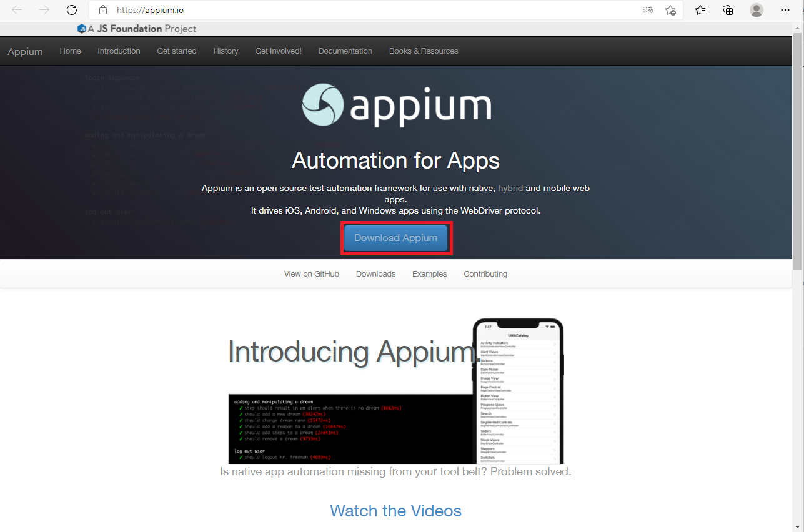Add page to favorites with star-plus icon
The image size is (804, 532).
click(x=670, y=10)
